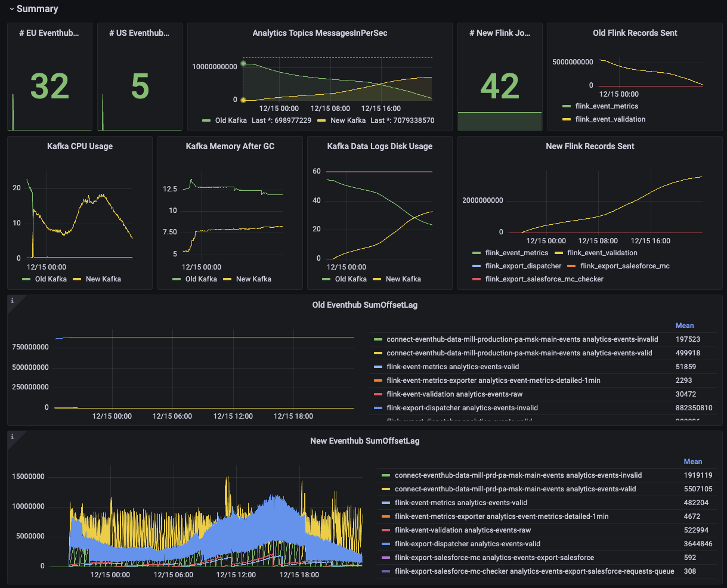Open the Kafka Memory After GC panel title menu

point(230,146)
